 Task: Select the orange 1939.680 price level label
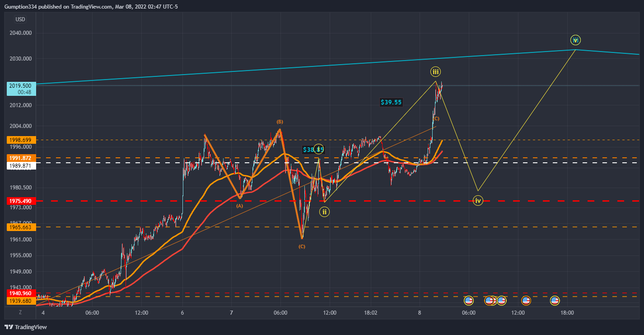[21, 301]
